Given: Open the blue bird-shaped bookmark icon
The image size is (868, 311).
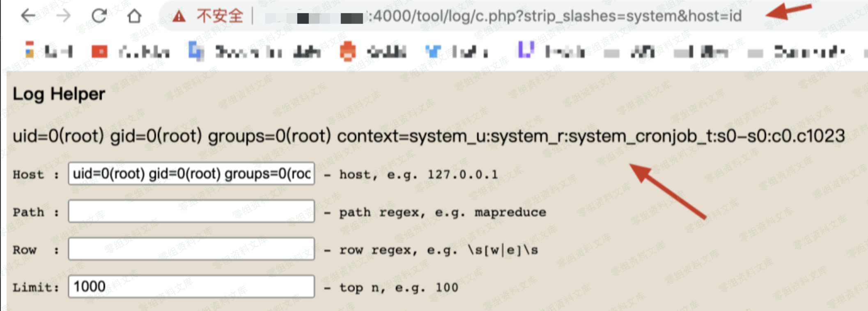Looking at the screenshot, I should (x=433, y=52).
